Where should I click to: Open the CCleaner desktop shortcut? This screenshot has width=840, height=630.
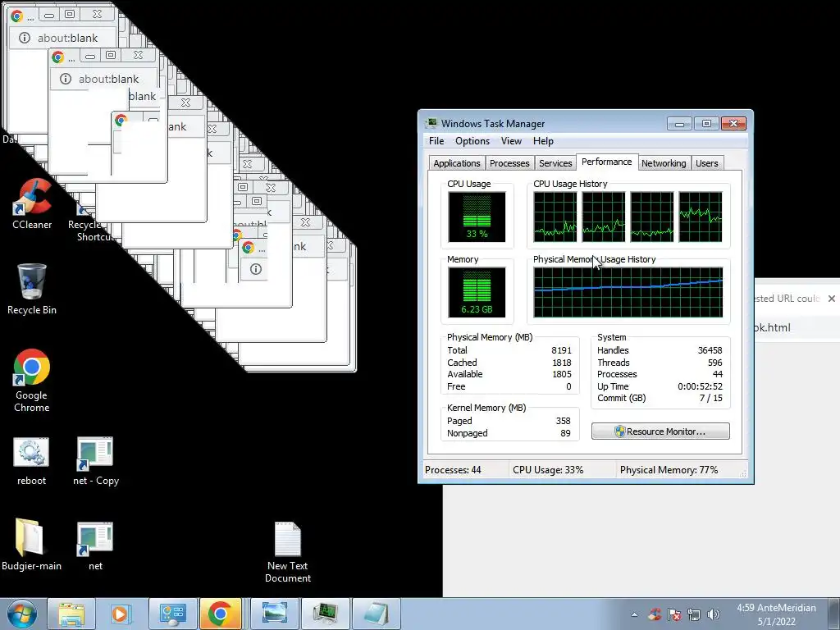pos(32,203)
